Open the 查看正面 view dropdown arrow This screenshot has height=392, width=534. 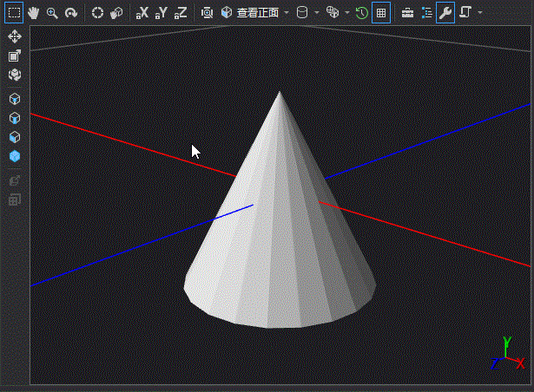[287, 13]
